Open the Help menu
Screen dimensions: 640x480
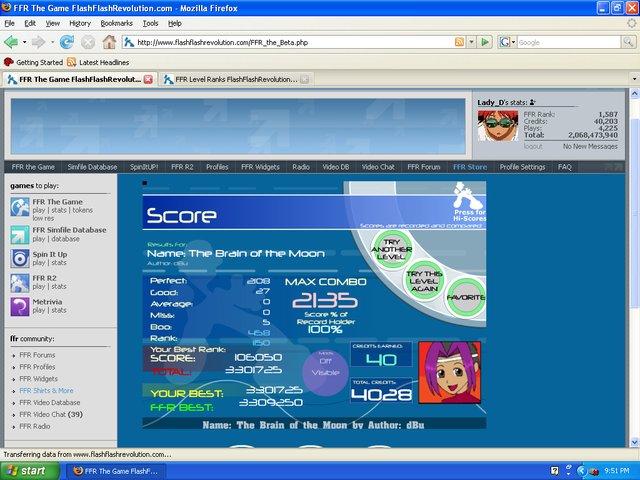[175, 24]
